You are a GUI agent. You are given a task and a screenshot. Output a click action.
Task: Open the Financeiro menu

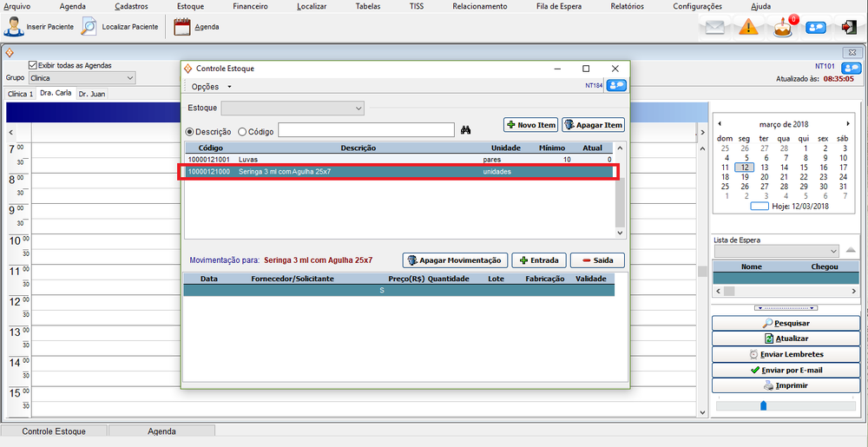point(250,6)
